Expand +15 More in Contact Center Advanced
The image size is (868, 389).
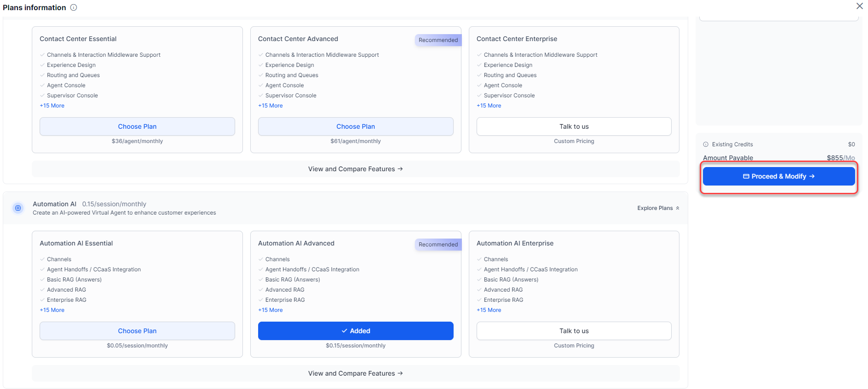pyautogui.click(x=271, y=106)
